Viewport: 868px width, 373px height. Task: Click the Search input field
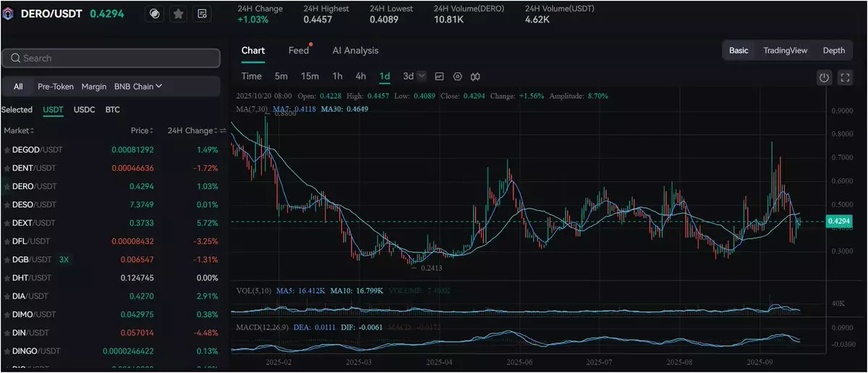point(111,58)
